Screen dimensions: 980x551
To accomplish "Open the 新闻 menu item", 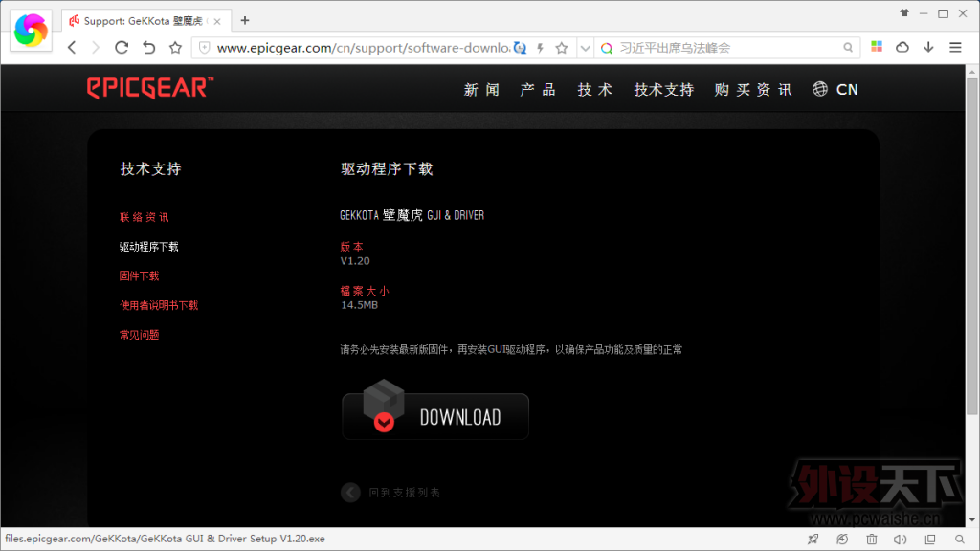I will click(482, 89).
